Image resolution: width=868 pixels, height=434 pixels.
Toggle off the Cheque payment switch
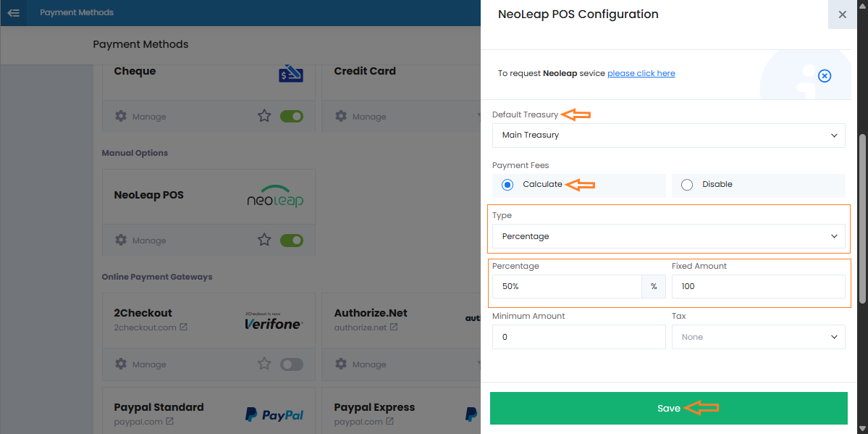pyautogui.click(x=292, y=116)
